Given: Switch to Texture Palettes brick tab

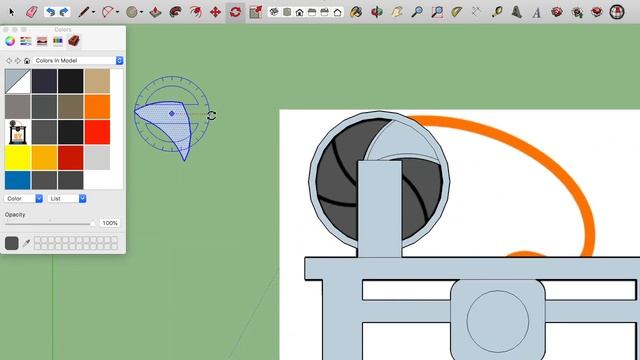Looking at the screenshot, I should point(73,41).
